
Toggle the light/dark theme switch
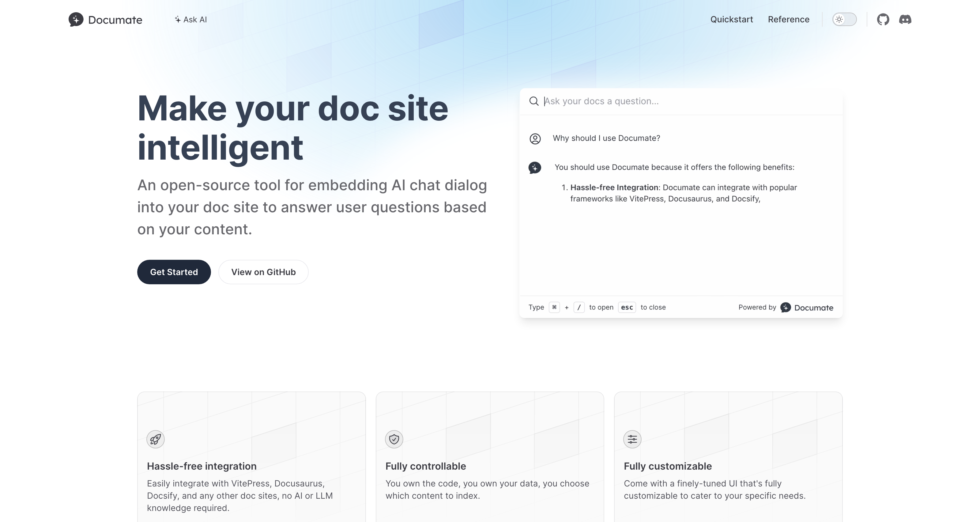(x=844, y=19)
